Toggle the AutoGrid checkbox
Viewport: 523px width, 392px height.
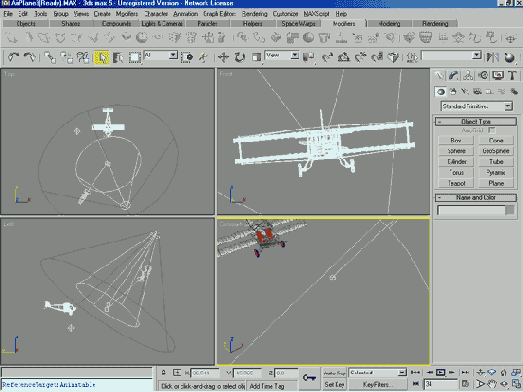click(492, 130)
